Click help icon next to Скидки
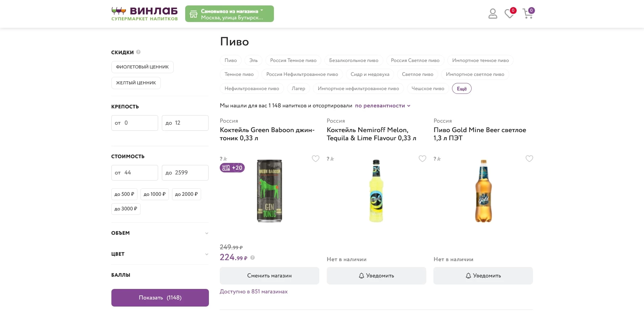The height and width of the screenshot is (314, 644). coord(138,52)
